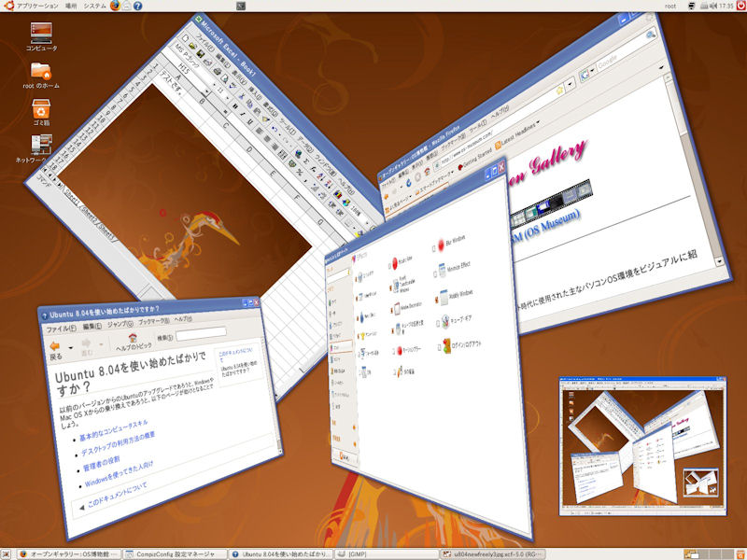Enable the Minimize Effect checkbox
The width and height of the screenshot is (747, 560).
pos(435,273)
